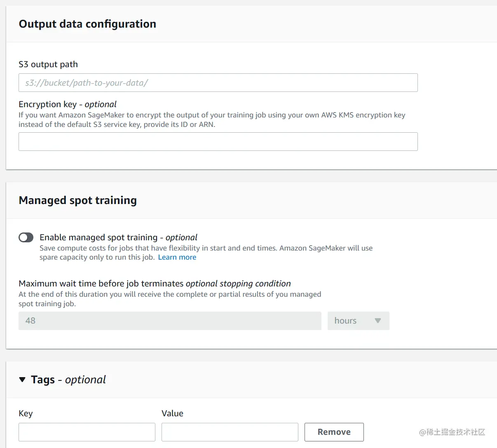Screen dimensions: 497x448
Task: Open the hours unit dropdown
Action: tap(358, 321)
